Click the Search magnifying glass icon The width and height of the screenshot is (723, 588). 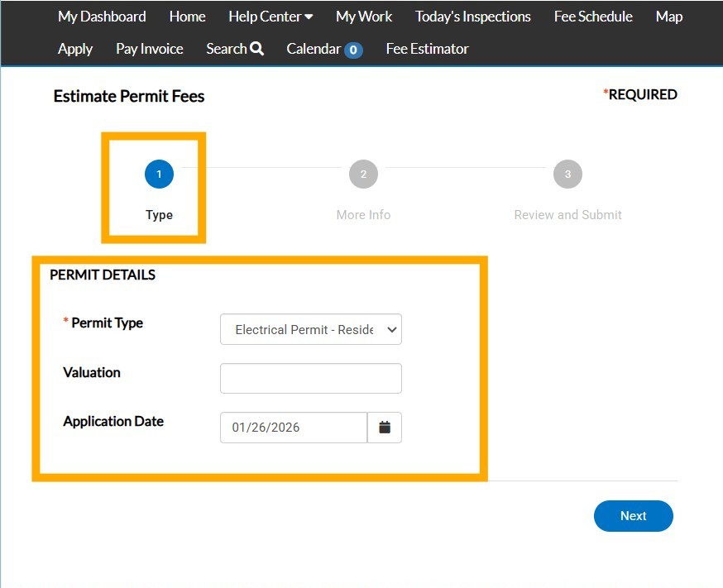point(256,49)
